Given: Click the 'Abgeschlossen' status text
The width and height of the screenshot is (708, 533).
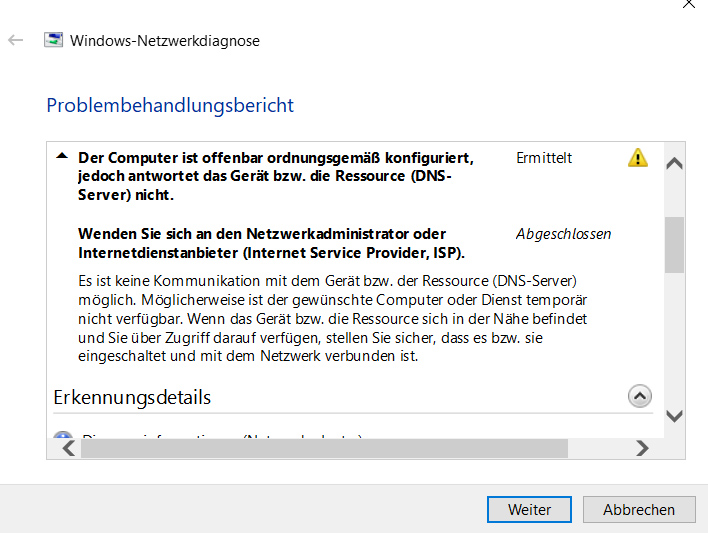Looking at the screenshot, I should [x=564, y=234].
